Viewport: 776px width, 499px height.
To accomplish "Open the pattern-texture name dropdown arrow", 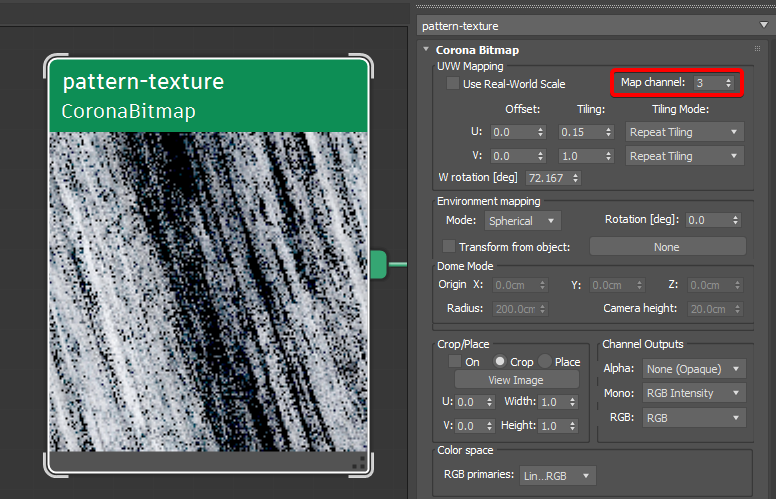I will click(764, 25).
